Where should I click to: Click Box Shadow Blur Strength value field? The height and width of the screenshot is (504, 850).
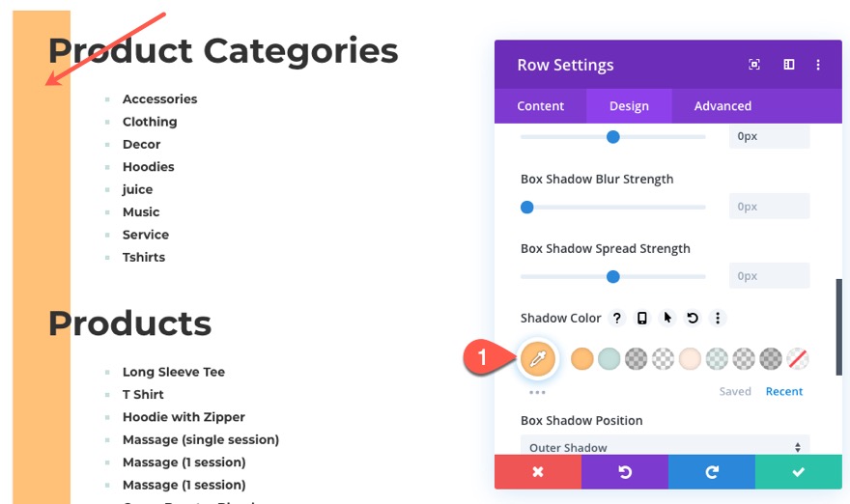coord(769,206)
